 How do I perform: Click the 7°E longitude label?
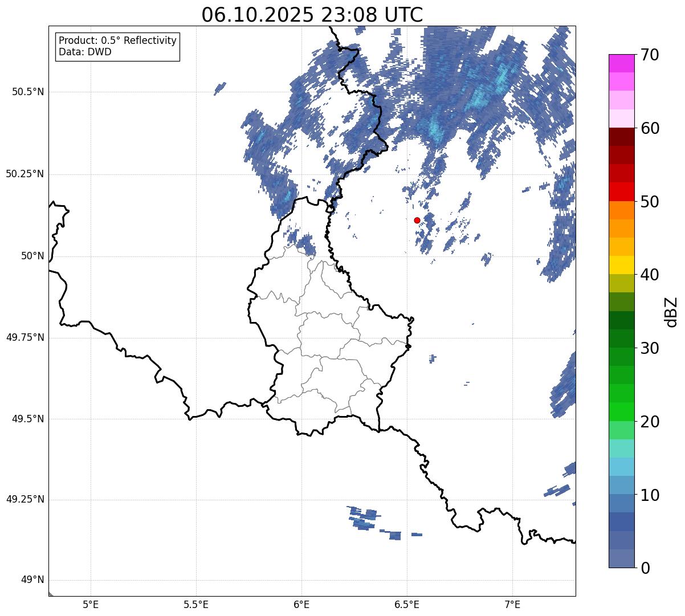[512, 604]
